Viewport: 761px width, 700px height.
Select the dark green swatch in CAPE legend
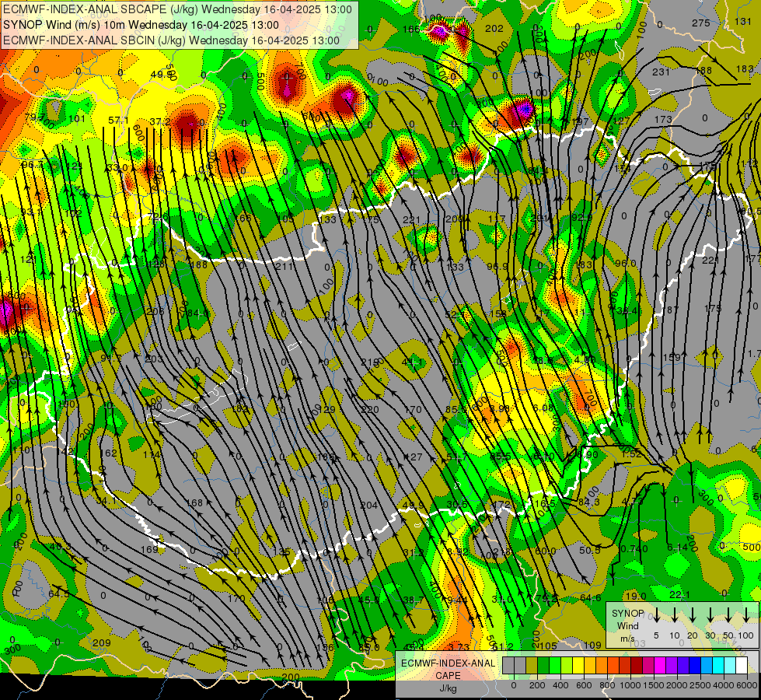click(543, 666)
